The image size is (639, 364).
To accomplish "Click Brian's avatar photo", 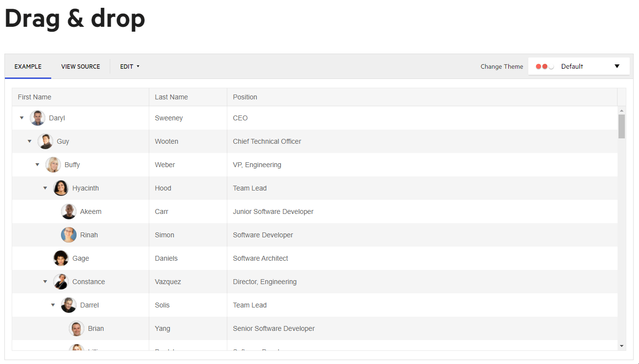I will click(77, 328).
